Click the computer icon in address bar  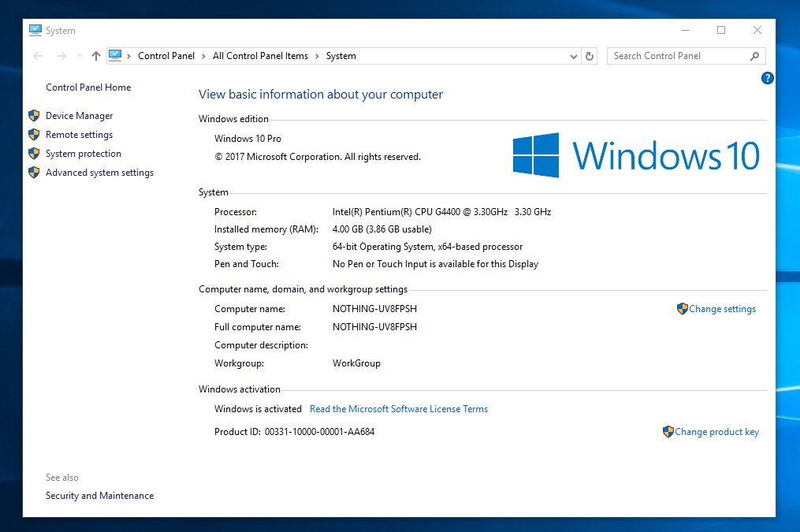click(x=116, y=56)
